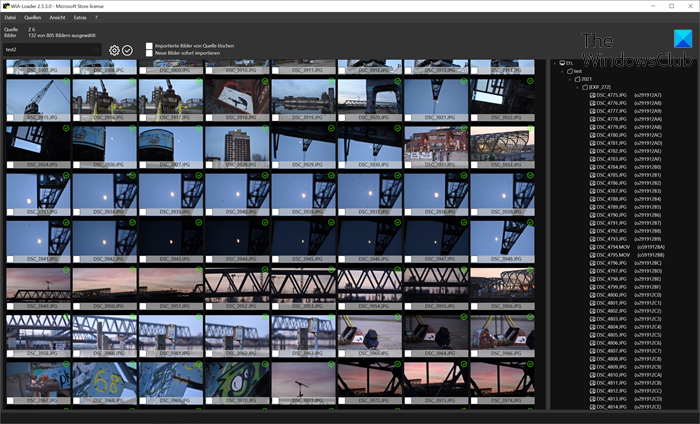Image resolution: width=700 pixels, height=424 pixels.
Task: Open the Extras menu
Action: pos(80,18)
